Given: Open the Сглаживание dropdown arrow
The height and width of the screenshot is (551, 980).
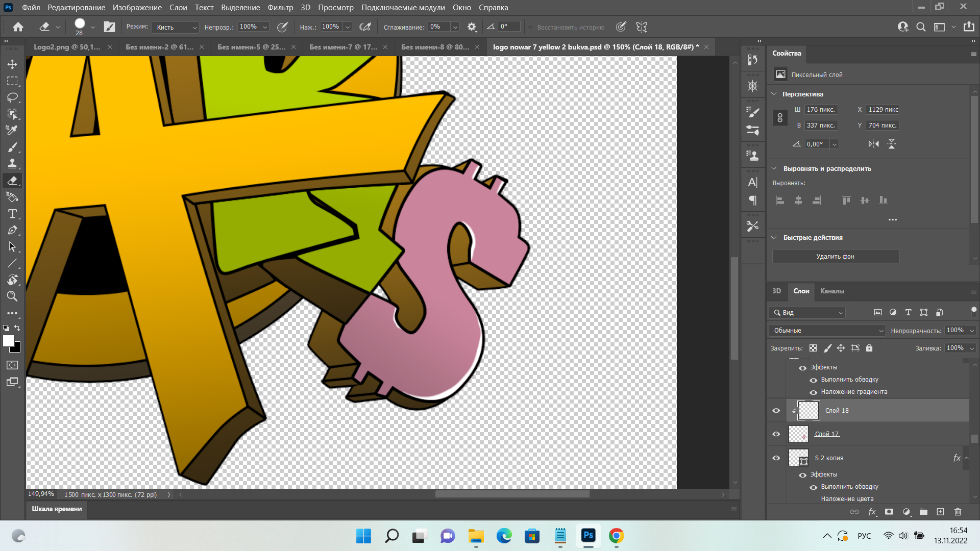Looking at the screenshot, I should click(455, 27).
